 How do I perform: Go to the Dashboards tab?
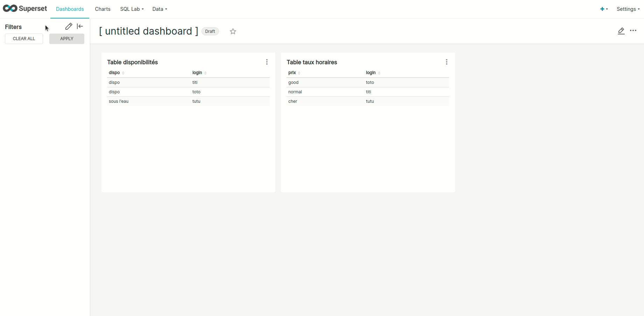(x=70, y=9)
